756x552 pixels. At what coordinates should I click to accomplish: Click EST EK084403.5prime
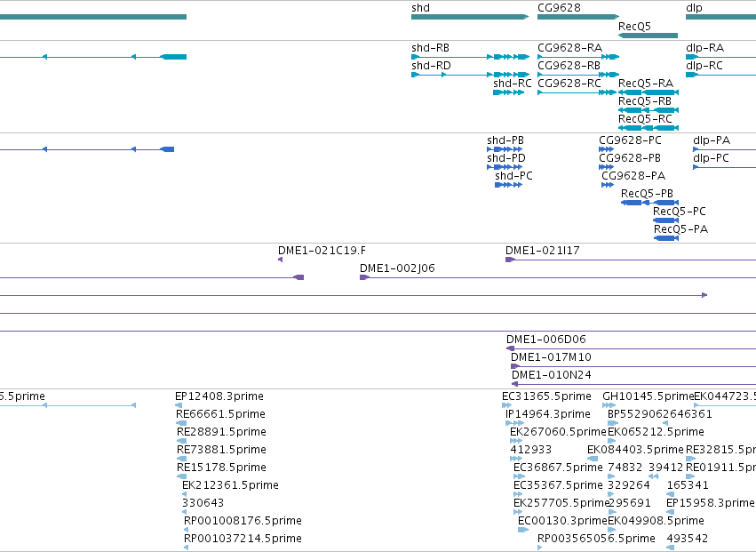(635, 450)
